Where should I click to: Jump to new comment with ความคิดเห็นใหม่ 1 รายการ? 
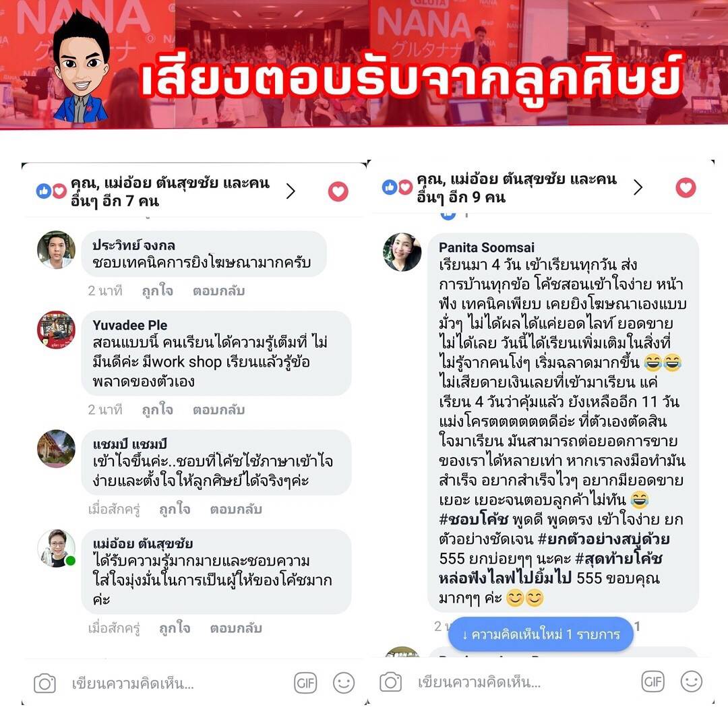point(541,634)
